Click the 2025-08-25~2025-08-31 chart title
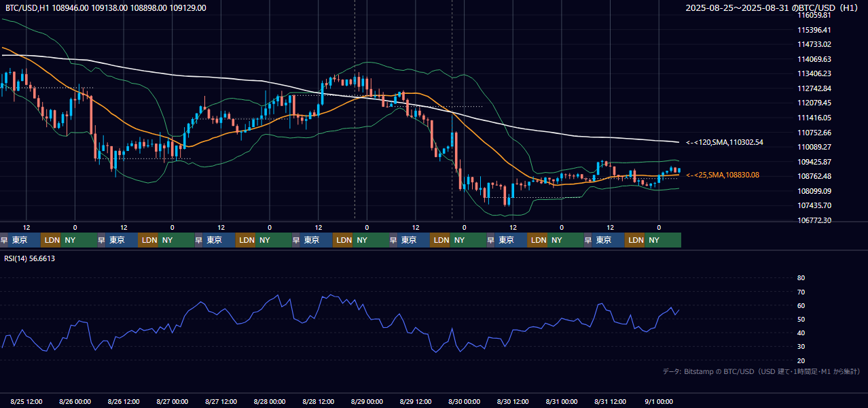The height and width of the screenshot is (408, 868). pyautogui.click(x=773, y=8)
